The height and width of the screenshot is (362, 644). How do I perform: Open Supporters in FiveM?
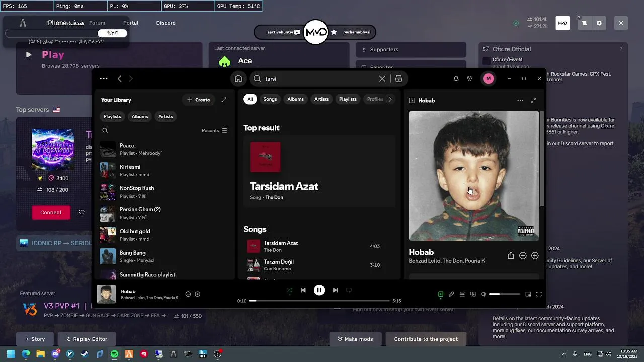pyautogui.click(x=411, y=50)
